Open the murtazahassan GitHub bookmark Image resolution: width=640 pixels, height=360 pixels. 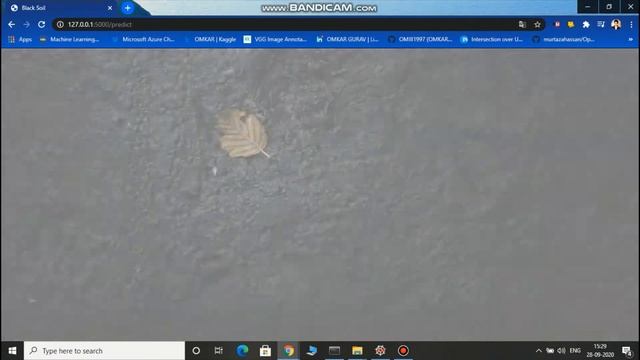click(564, 39)
